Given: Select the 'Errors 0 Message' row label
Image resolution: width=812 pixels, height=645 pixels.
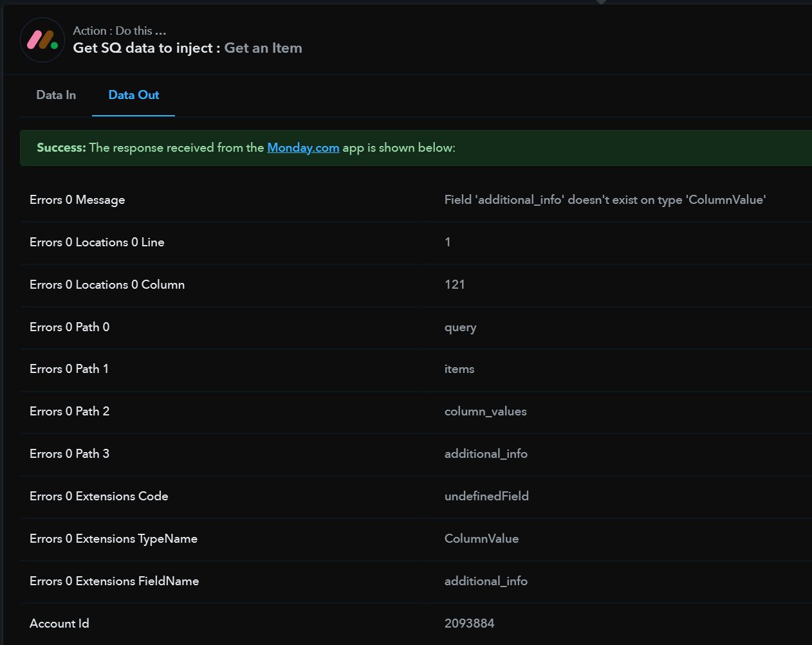Looking at the screenshot, I should (77, 200).
